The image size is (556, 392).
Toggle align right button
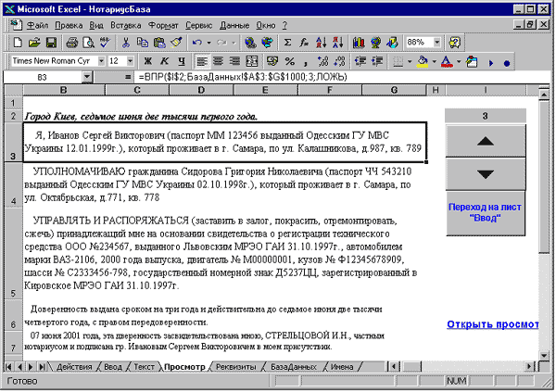234,62
